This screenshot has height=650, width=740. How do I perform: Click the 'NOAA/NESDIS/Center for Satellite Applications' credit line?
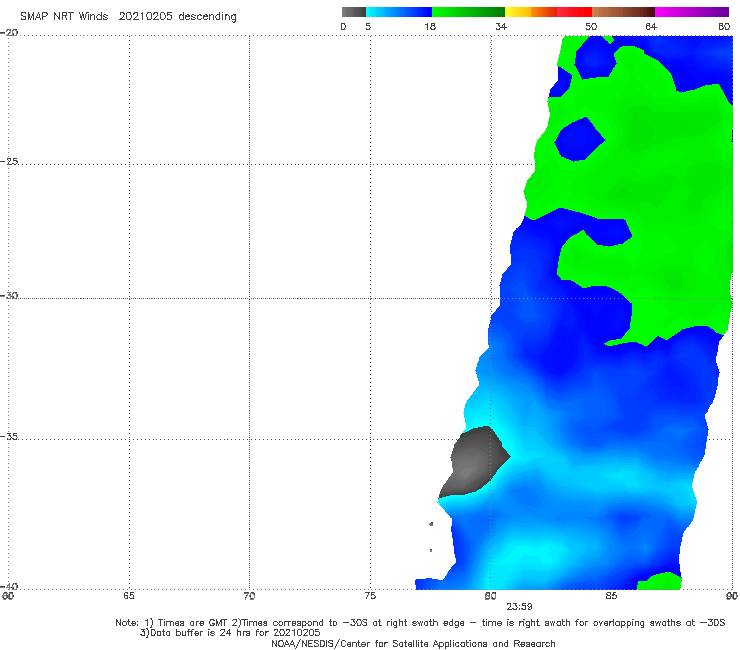click(413, 644)
